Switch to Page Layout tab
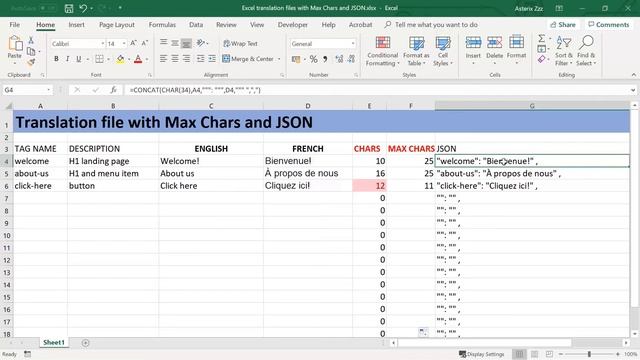640x360 pixels. [117, 25]
